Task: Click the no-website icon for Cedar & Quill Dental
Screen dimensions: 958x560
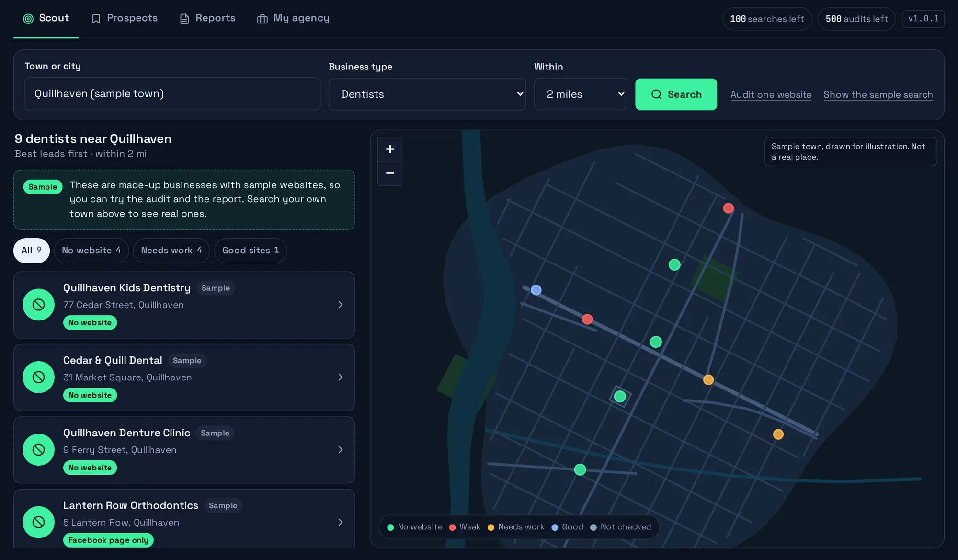Action: 38,377
